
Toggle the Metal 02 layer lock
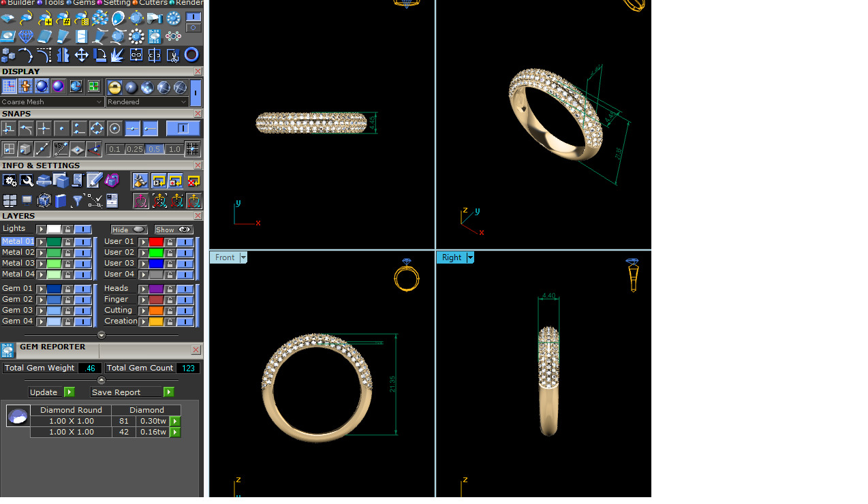click(x=67, y=253)
